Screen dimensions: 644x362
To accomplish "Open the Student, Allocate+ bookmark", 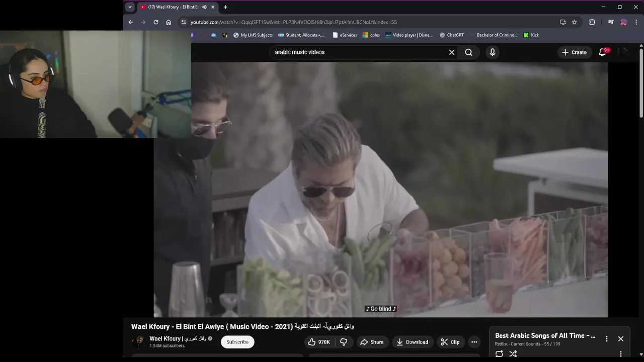I will 301,35.
